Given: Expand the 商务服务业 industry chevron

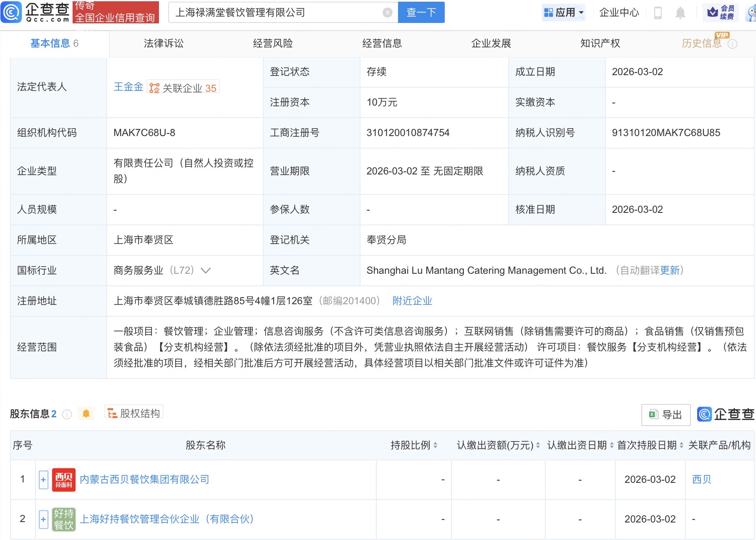Looking at the screenshot, I should (206, 270).
